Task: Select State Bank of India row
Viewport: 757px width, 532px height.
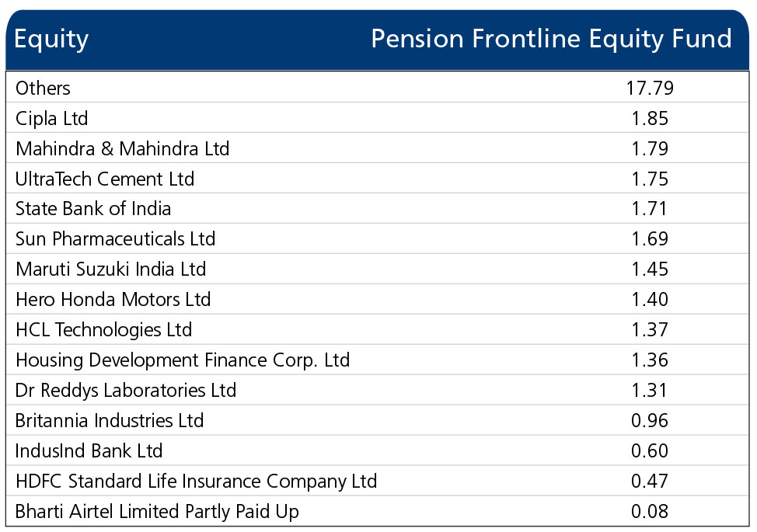Action: click(x=378, y=209)
